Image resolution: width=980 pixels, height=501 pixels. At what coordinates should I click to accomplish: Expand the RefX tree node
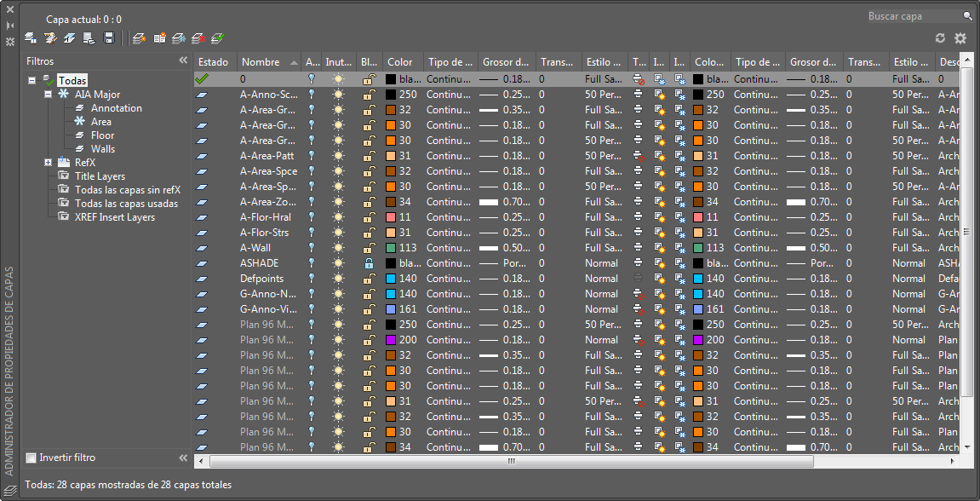[49, 163]
